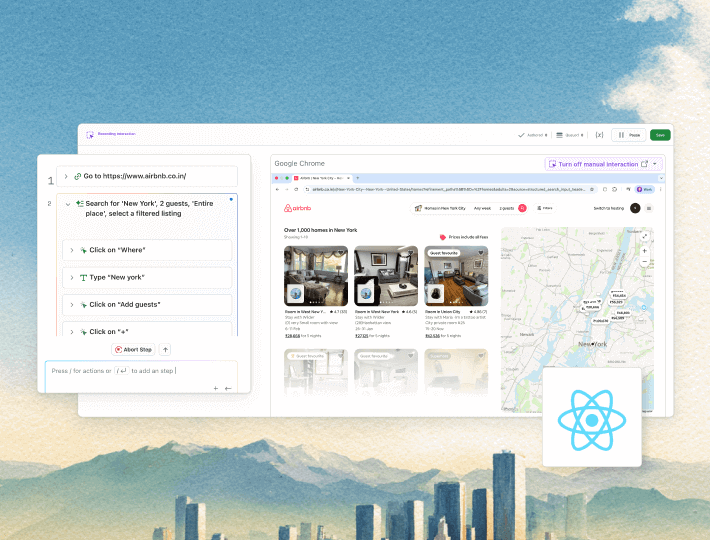
Task: Open the Chrome three-dot menu
Action: click(660, 190)
